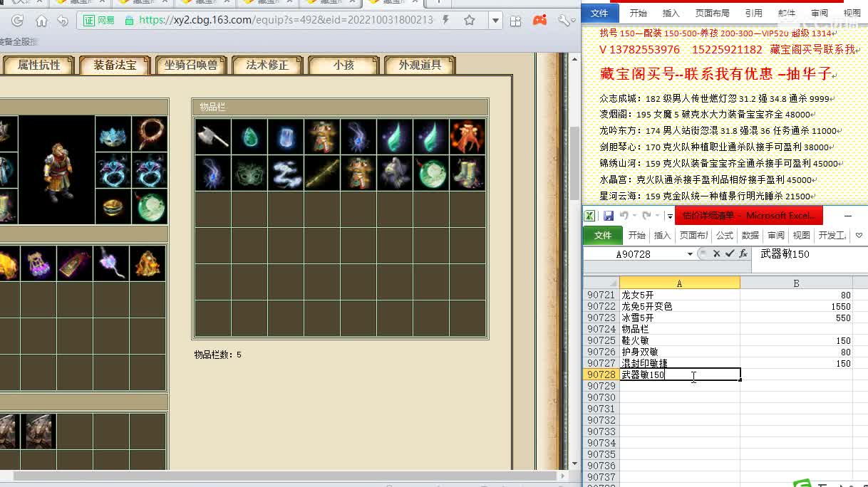Select Excel row header 90729
Viewport: 868px width, 487px height.
coord(601,386)
